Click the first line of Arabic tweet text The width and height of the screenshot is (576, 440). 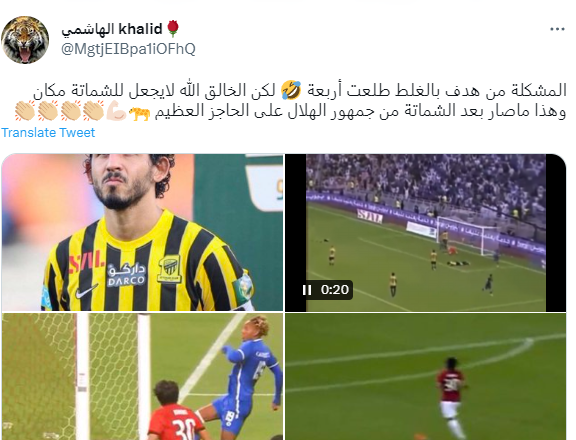point(300,90)
